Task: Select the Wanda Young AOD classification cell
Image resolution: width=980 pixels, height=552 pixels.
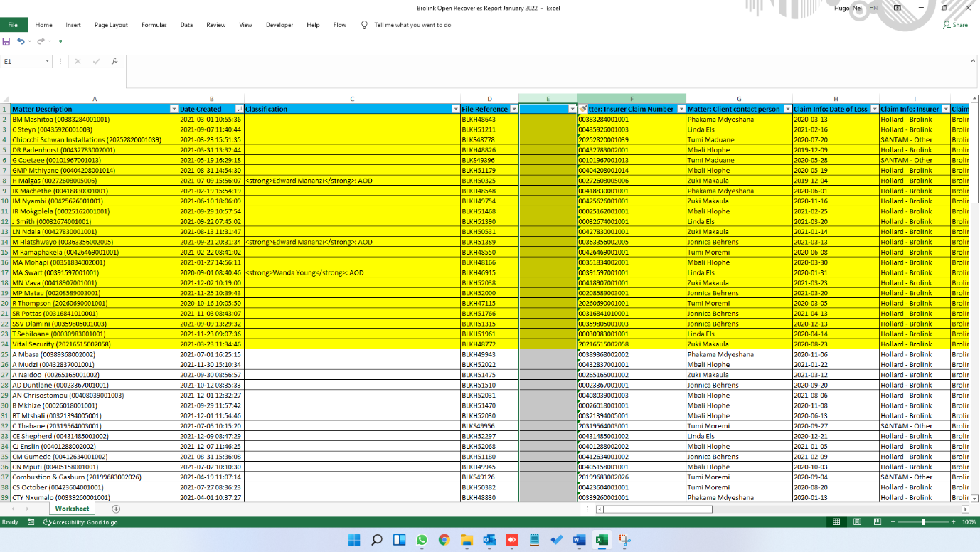Action: 352,272
